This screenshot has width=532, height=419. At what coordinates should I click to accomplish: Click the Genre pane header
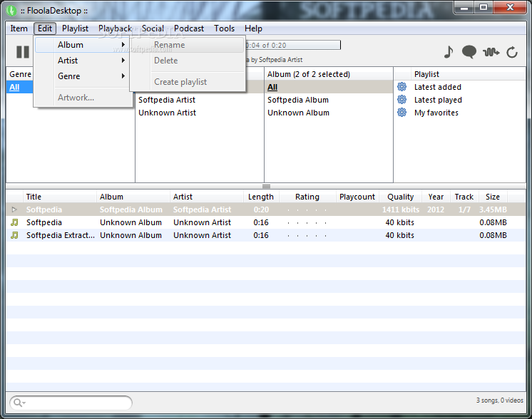20,74
